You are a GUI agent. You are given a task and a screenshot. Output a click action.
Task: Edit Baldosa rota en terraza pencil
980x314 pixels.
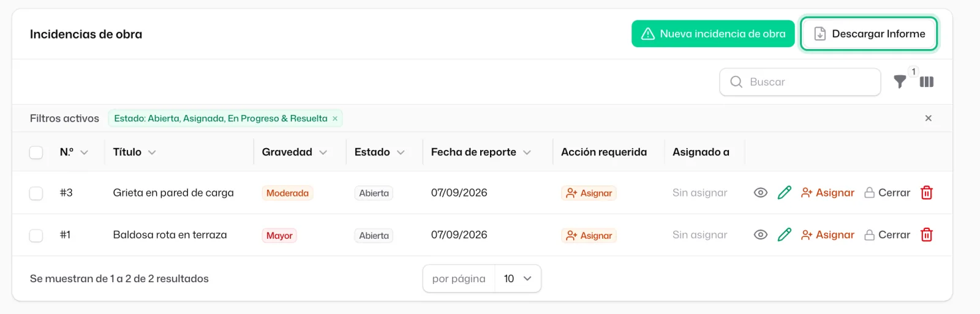tap(785, 235)
